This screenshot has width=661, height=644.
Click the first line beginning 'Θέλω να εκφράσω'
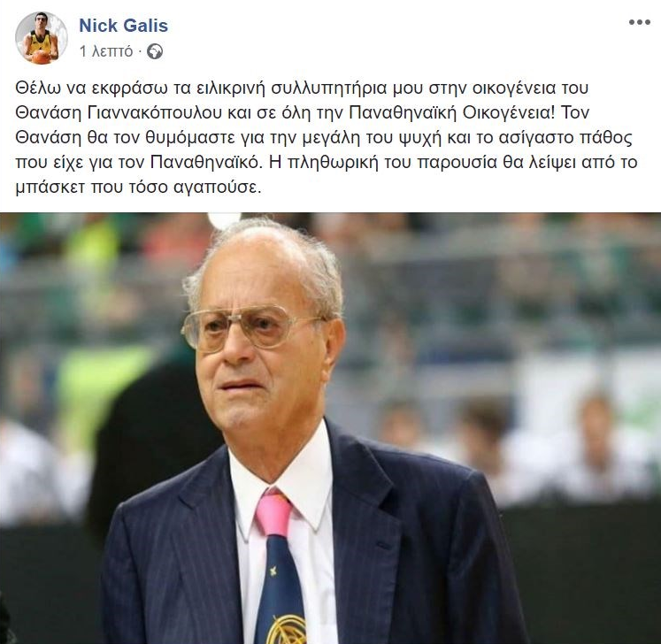click(x=302, y=88)
